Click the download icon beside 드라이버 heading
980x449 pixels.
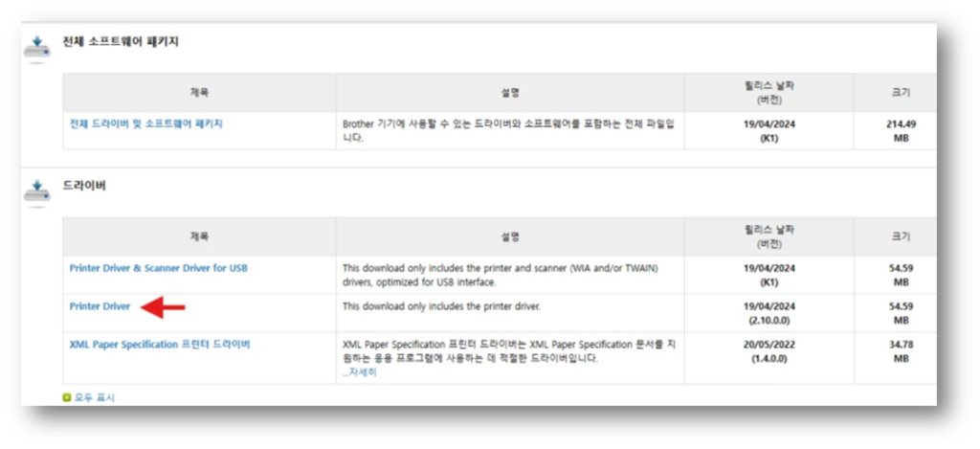click(36, 193)
